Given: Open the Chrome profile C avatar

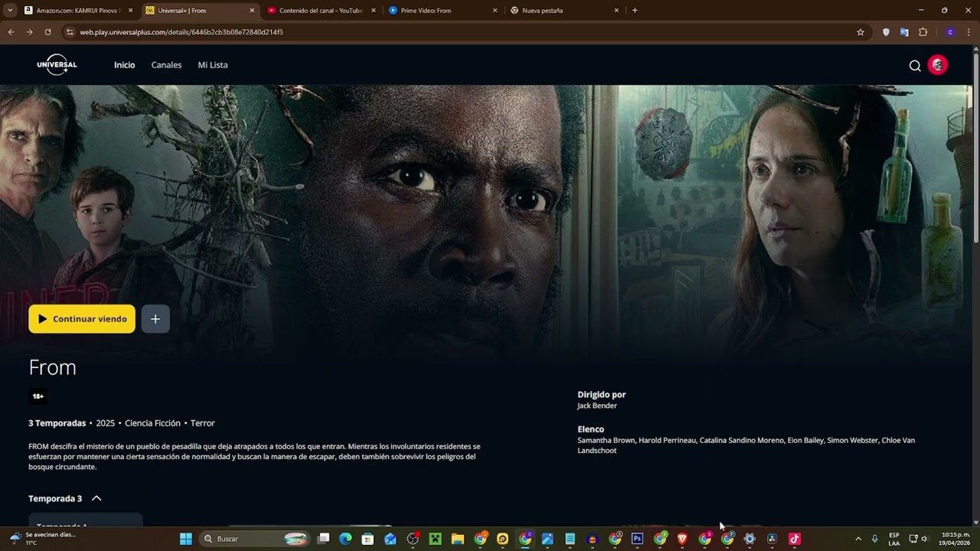Looking at the screenshot, I should [950, 32].
